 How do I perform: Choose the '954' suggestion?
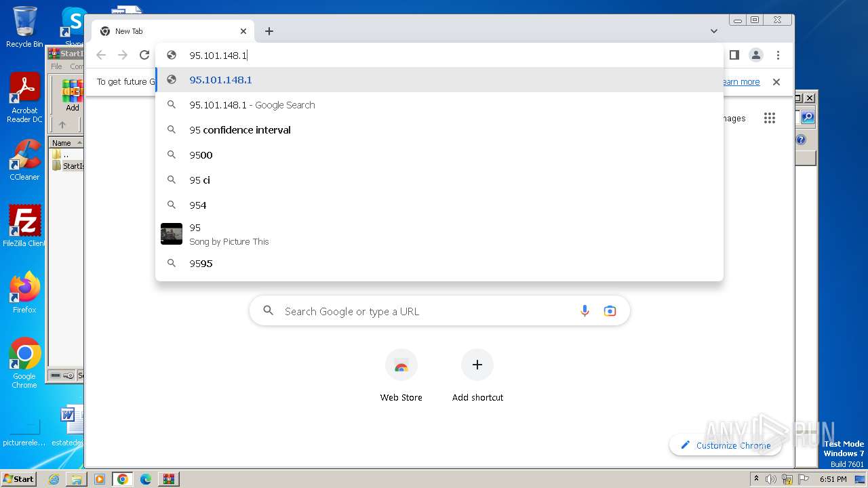[439, 205]
